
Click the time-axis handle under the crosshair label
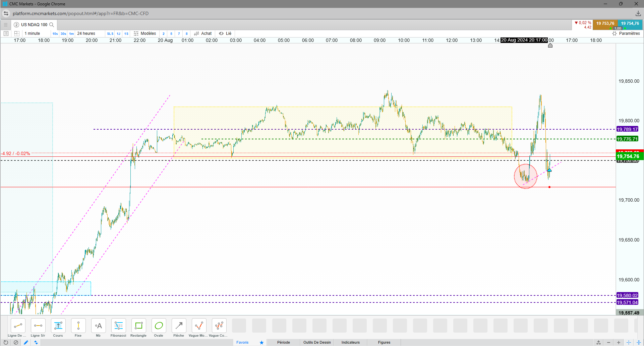click(x=550, y=46)
